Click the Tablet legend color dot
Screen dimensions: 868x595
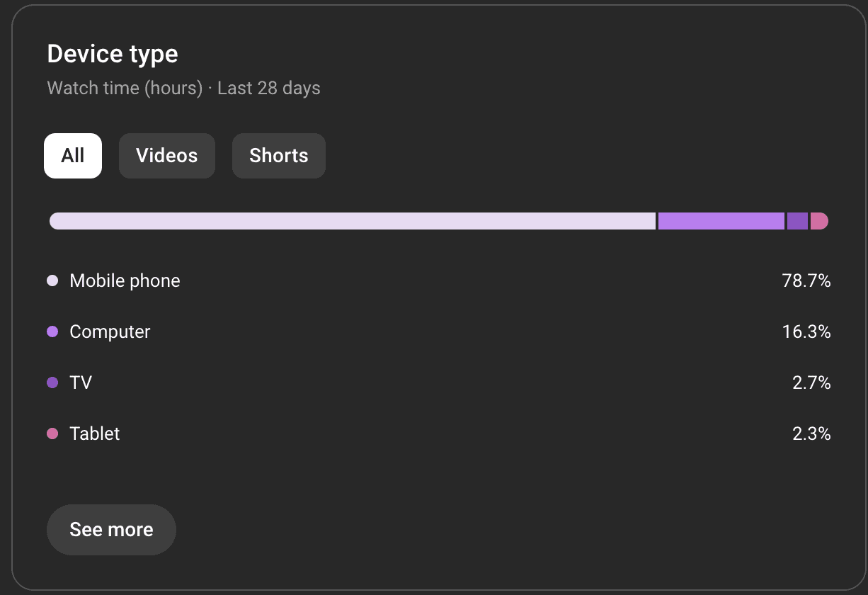(x=52, y=433)
